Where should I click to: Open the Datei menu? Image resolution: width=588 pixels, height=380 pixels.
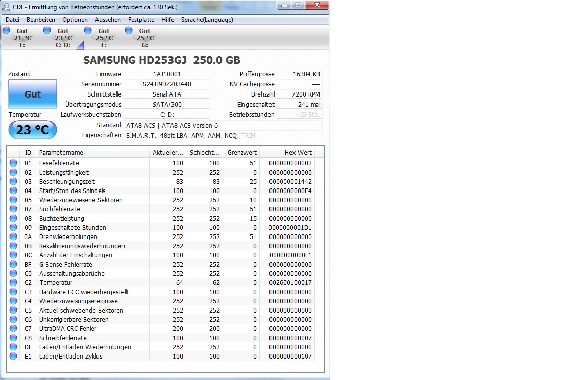[x=12, y=20]
